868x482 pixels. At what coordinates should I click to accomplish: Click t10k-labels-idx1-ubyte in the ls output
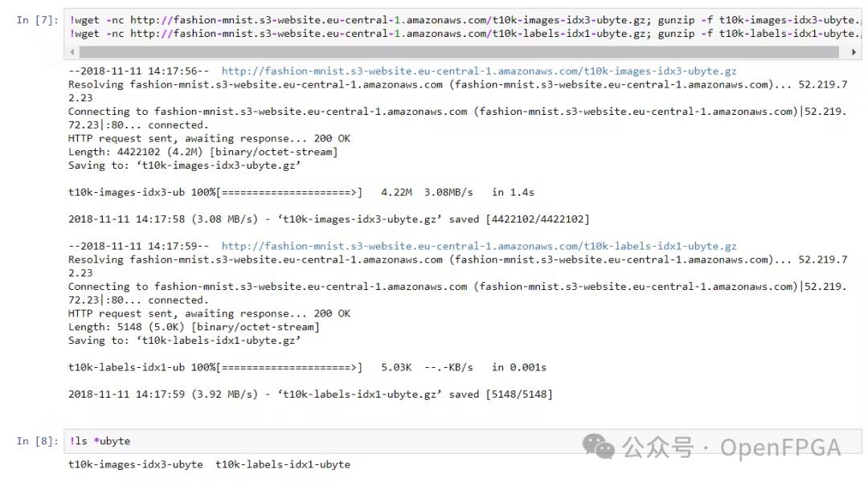tap(283, 464)
